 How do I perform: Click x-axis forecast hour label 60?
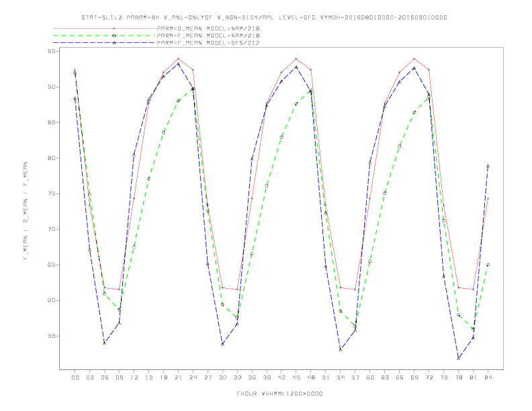click(370, 377)
